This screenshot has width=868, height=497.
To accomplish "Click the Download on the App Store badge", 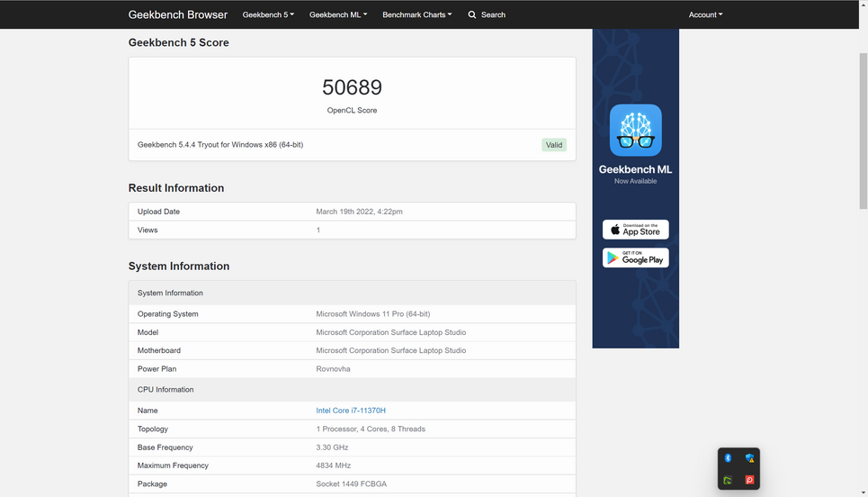I will pos(635,230).
